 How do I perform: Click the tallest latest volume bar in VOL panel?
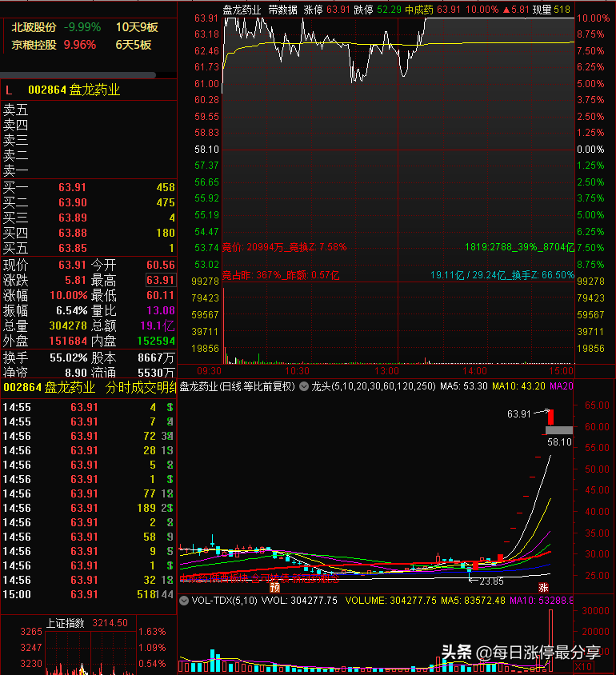(x=550, y=640)
